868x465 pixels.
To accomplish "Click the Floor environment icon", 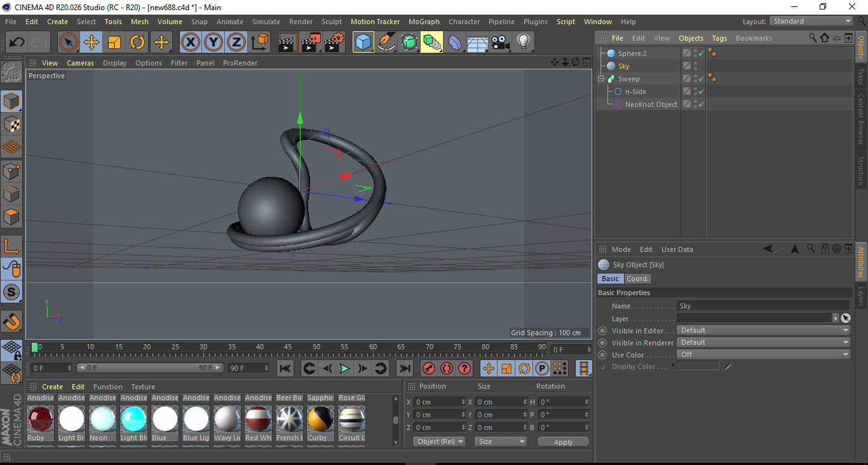I will pyautogui.click(x=477, y=43).
